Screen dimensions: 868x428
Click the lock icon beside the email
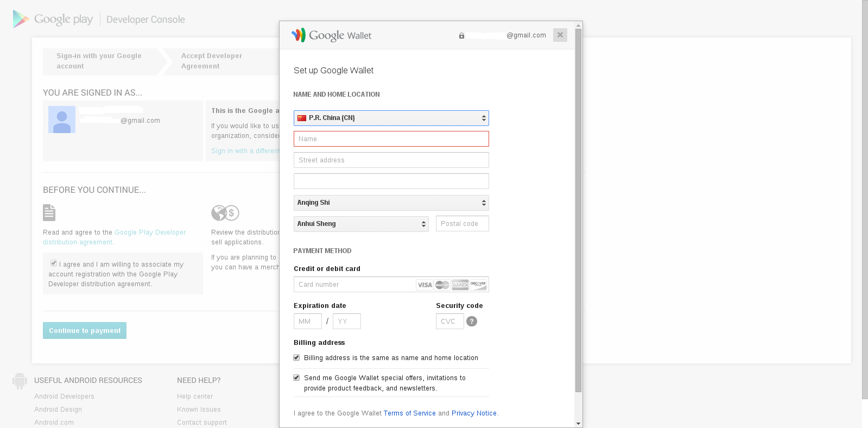[x=461, y=36]
